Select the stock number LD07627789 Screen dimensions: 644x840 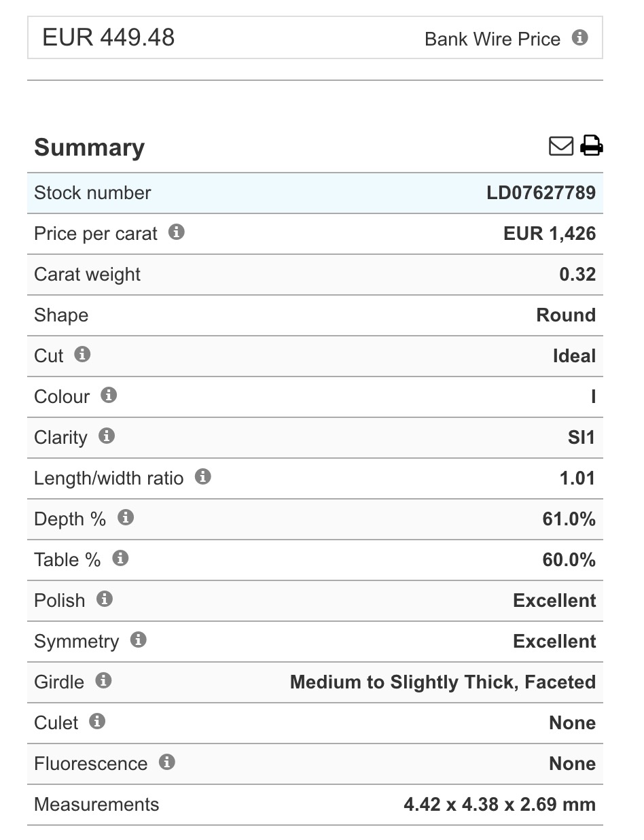coord(541,192)
